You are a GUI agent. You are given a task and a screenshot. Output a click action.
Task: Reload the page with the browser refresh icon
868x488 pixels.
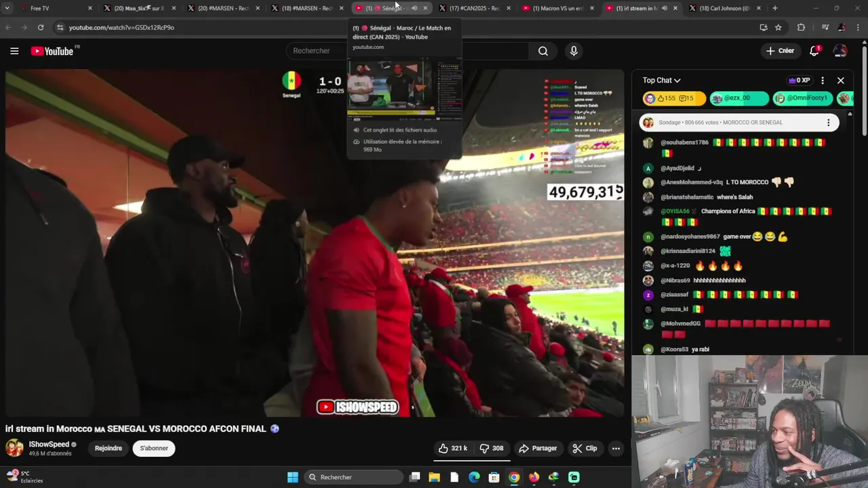point(41,27)
